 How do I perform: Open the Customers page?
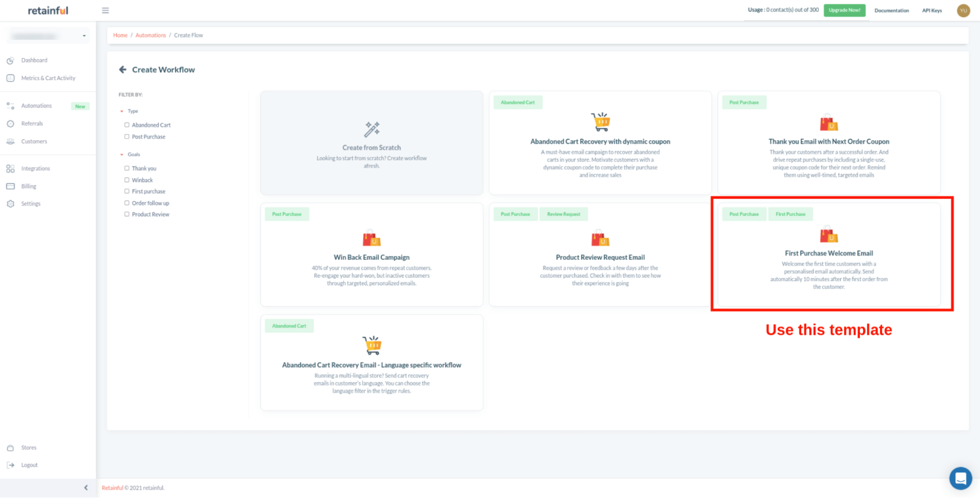click(x=34, y=141)
